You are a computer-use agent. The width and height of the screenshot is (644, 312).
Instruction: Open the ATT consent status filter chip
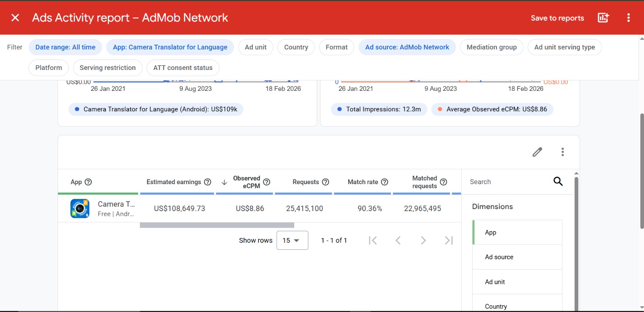click(183, 68)
